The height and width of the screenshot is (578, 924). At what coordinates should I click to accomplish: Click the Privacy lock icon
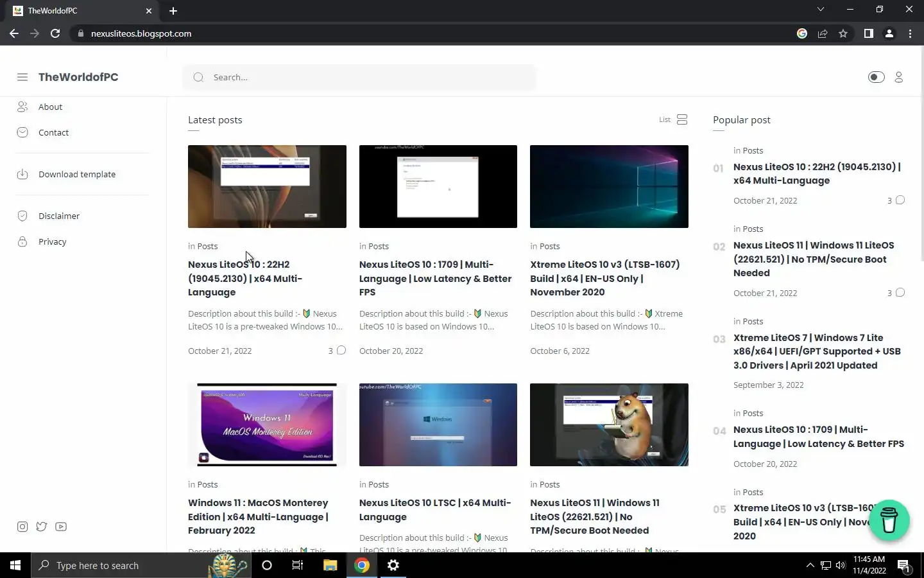22,241
